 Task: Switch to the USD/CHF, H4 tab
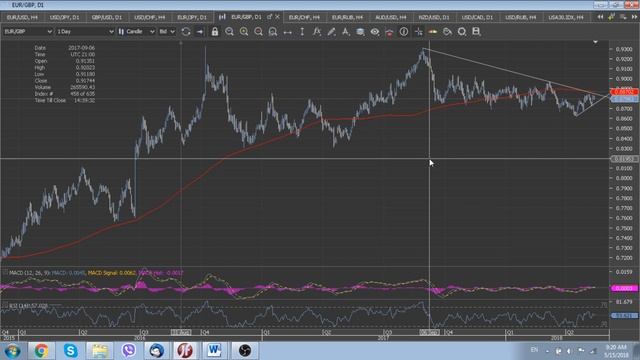coord(149,17)
